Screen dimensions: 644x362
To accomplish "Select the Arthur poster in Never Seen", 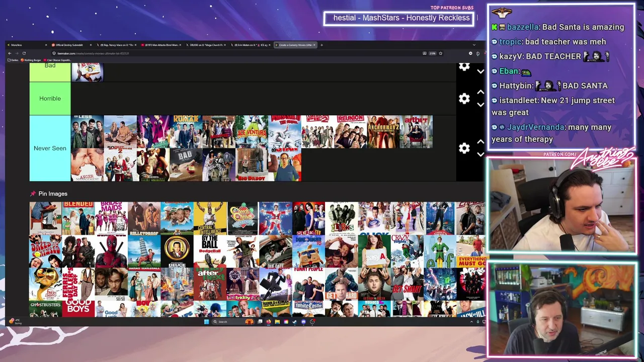I will [x=416, y=132].
